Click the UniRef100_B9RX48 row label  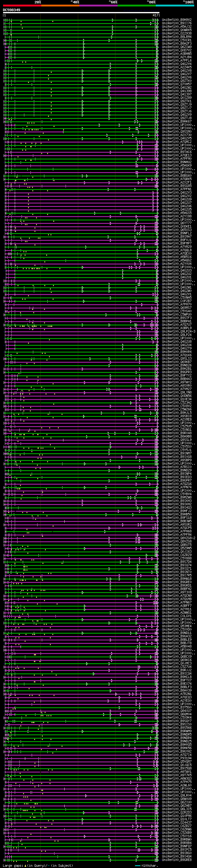coord(177,433)
